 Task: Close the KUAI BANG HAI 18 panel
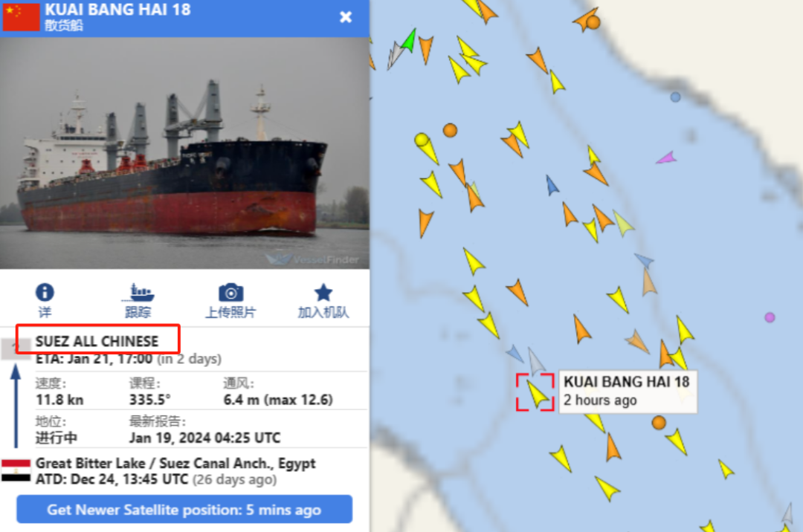(346, 17)
